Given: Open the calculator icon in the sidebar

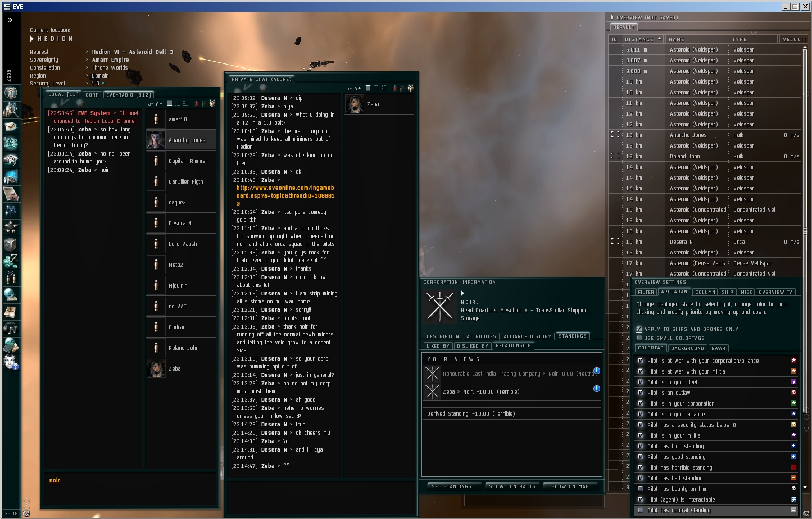Looking at the screenshot, I should [11, 345].
